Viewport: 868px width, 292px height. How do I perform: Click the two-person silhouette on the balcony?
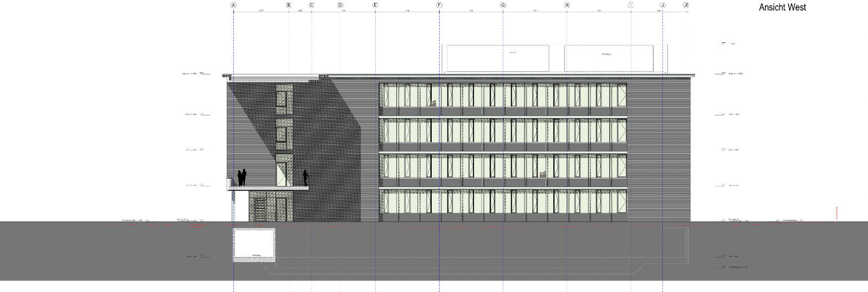pos(242,178)
